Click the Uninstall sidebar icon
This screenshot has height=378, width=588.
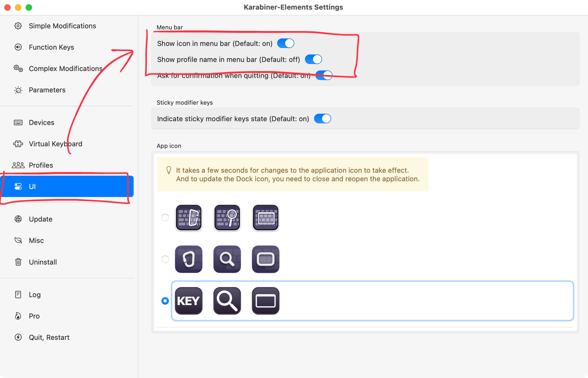click(x=18, y=262)
